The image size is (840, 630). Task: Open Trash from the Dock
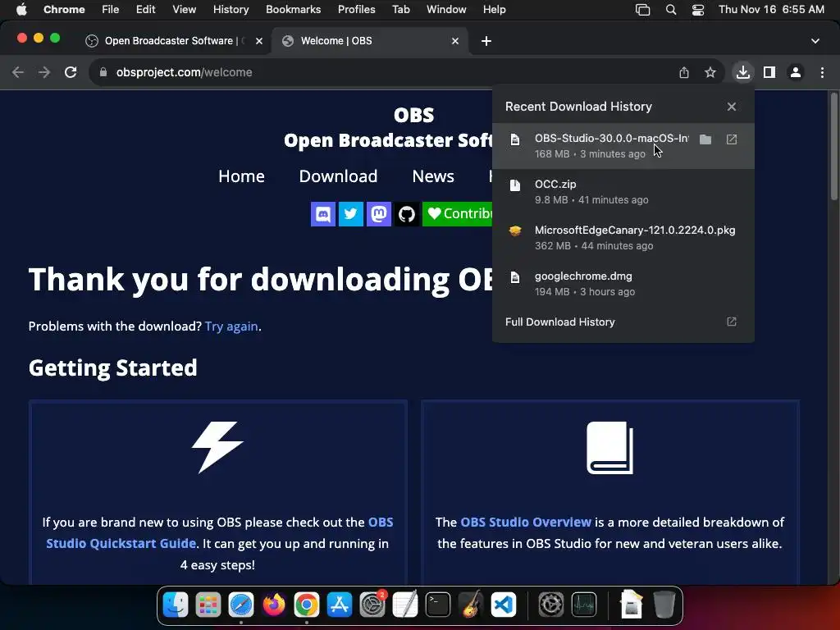pos(664,605)
